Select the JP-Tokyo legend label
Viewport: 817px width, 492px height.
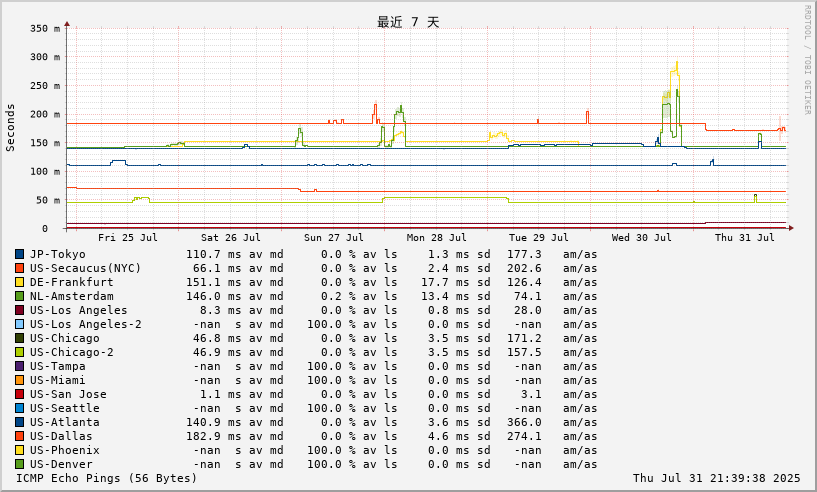click(x=57, y=254)
